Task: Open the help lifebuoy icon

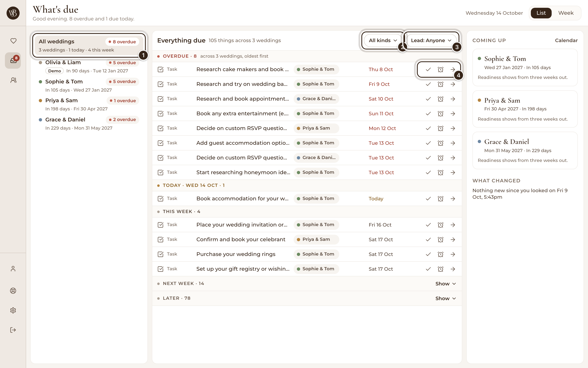Action: point(13,291)
